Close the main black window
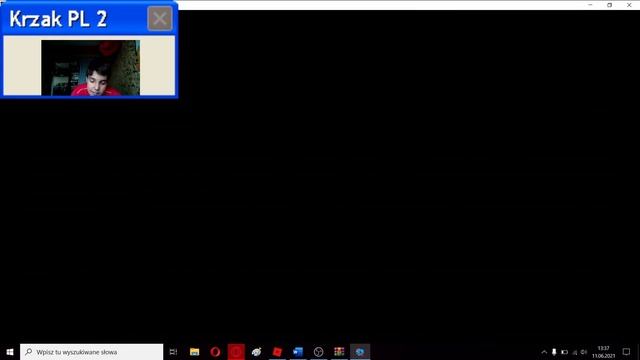 tap(629, 5)
